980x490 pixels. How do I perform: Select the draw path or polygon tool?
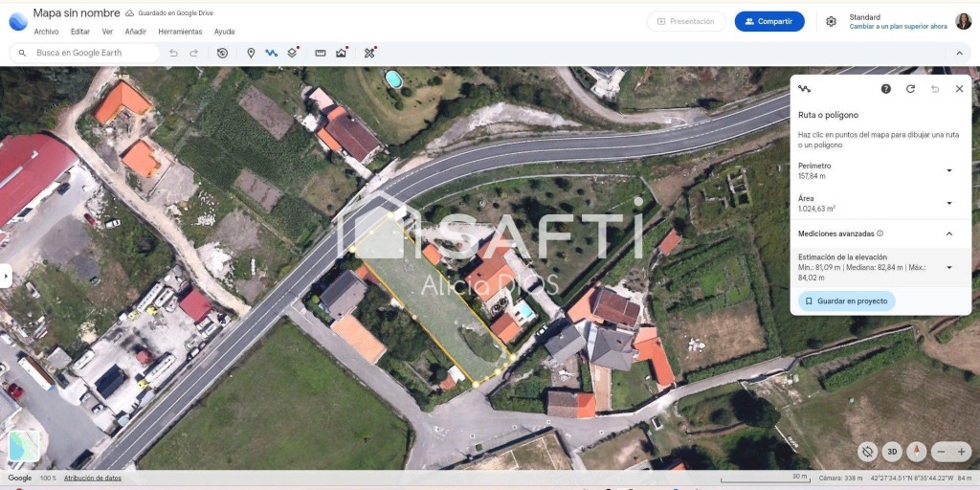pos(272,53)
